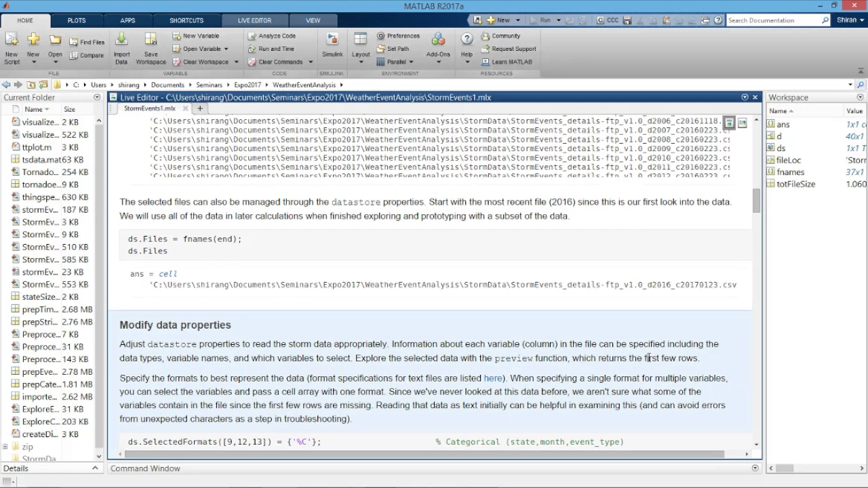The width and height of the screenshot is (868, 488).
Task: Open the Current Folder panel actions menu
Action: click(x=96, y=98)
